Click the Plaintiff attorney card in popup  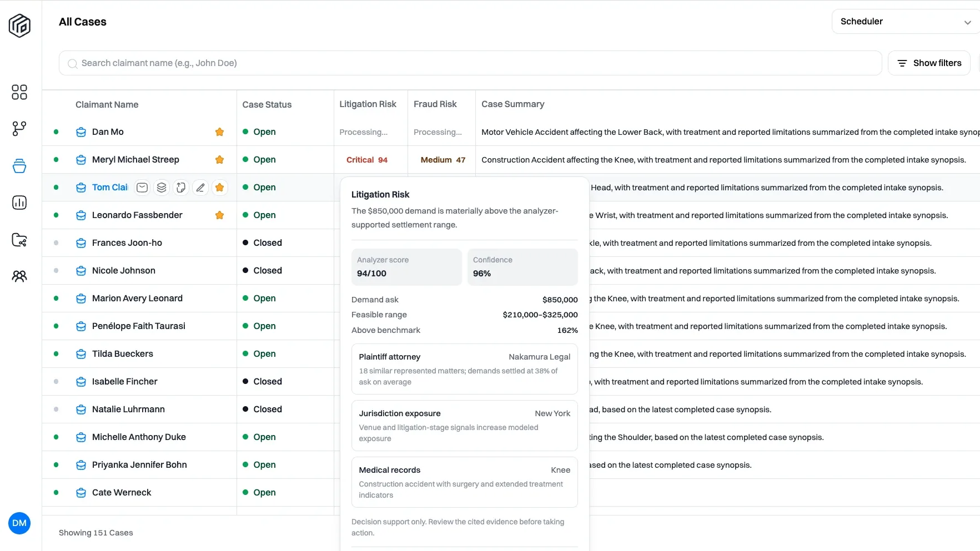pos(465,369)
